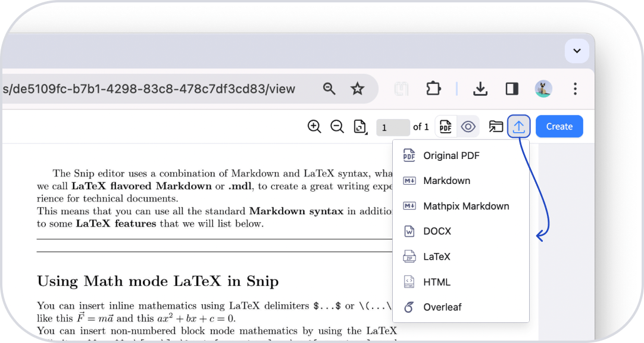Open the three-dot browser menu
This screenshot has width=644, height=343.
click(575, 88)
